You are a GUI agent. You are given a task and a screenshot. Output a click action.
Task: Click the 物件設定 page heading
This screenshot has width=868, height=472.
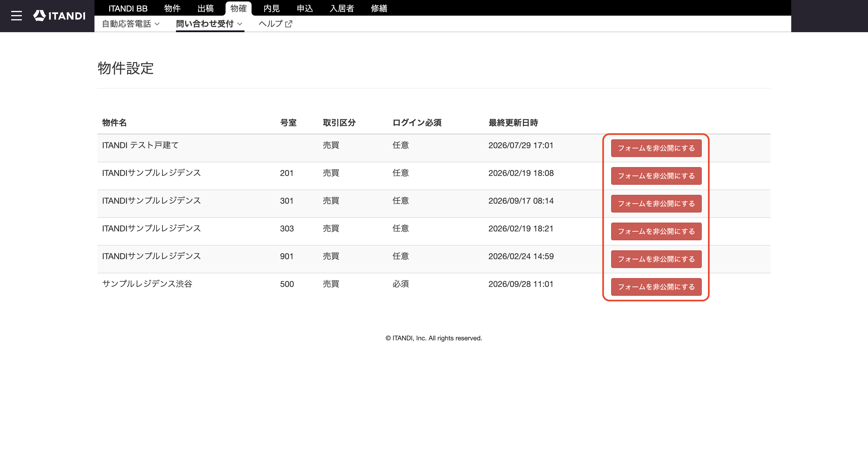(125, 68)
